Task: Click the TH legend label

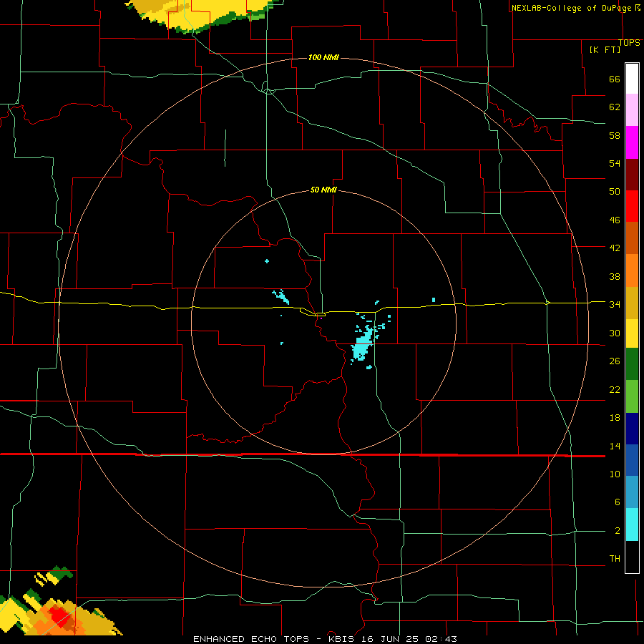Action: pos(615,559)
